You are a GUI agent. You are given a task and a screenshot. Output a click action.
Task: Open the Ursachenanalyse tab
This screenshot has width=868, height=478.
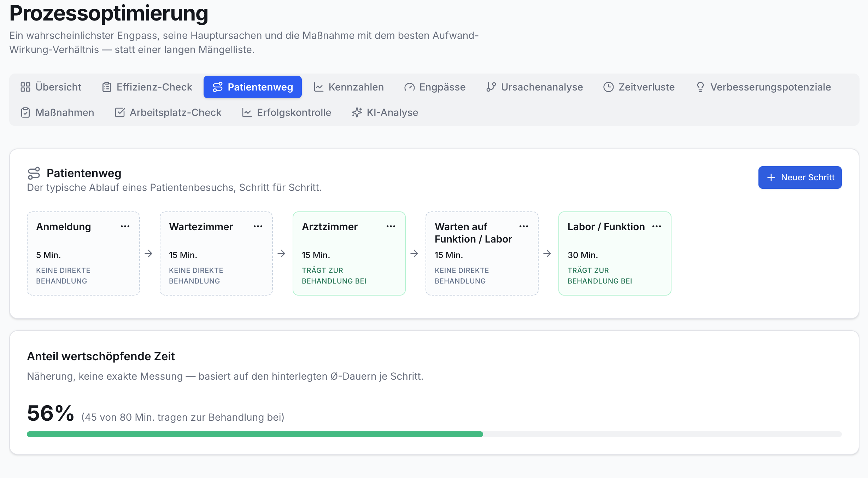click(534, 87)
